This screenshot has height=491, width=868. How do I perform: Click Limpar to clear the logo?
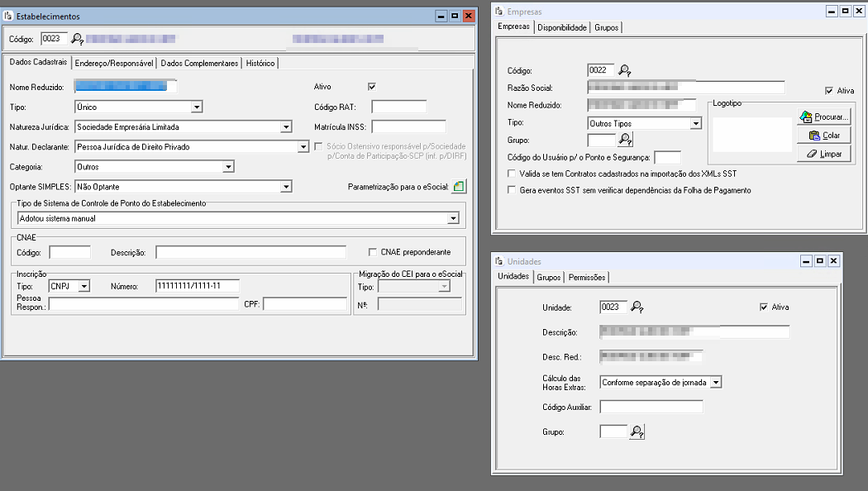coord(824,155)
